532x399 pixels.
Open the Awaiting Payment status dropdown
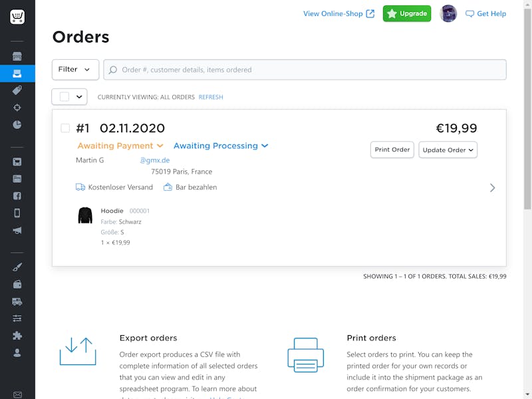[x=120, y=146]
